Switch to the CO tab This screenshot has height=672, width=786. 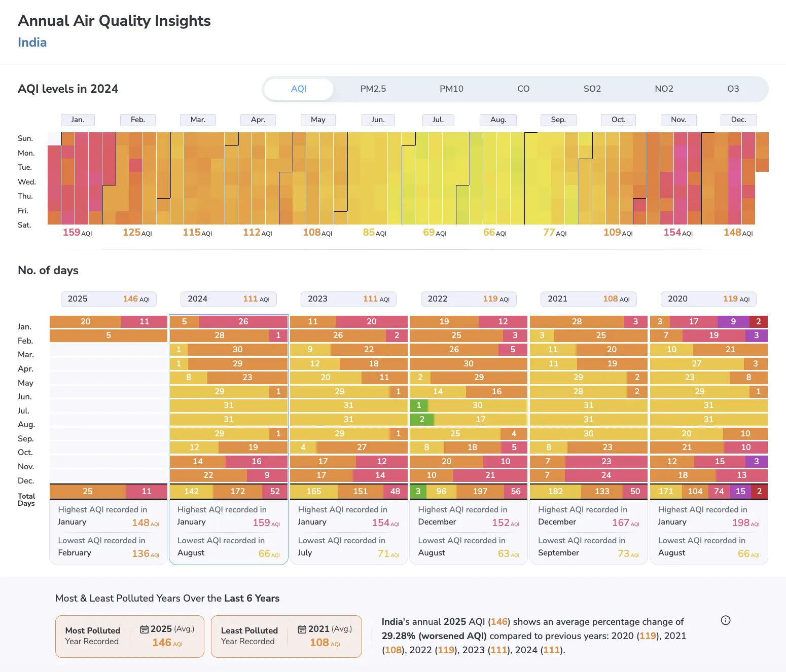click(x=523, y=89)
